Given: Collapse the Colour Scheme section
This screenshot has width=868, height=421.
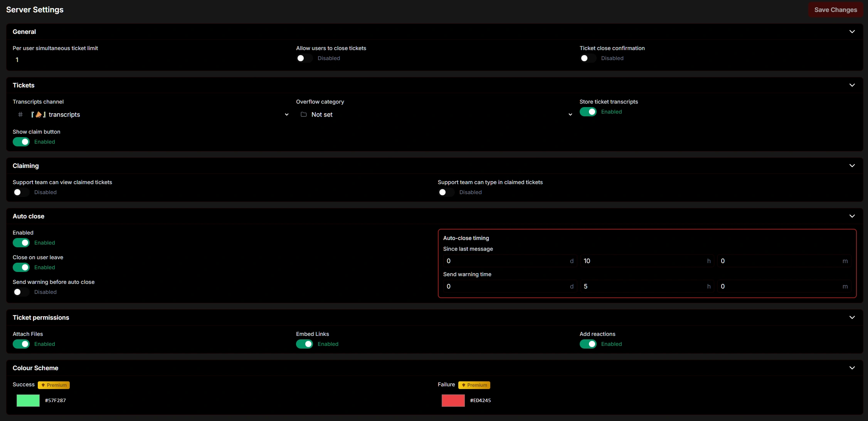Looking at the screenshot, I should [852, 368].
